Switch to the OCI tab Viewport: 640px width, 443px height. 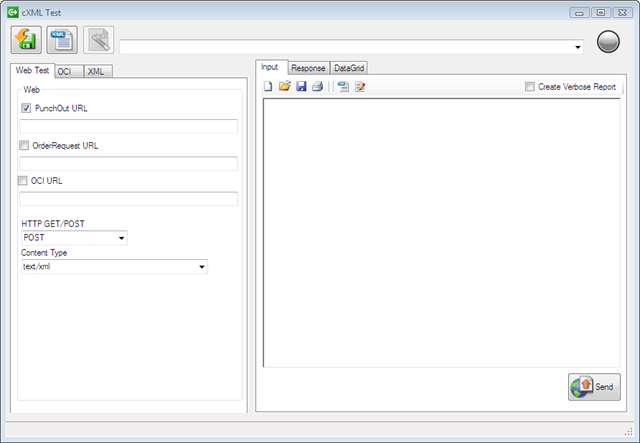click(x=69, y=71)
